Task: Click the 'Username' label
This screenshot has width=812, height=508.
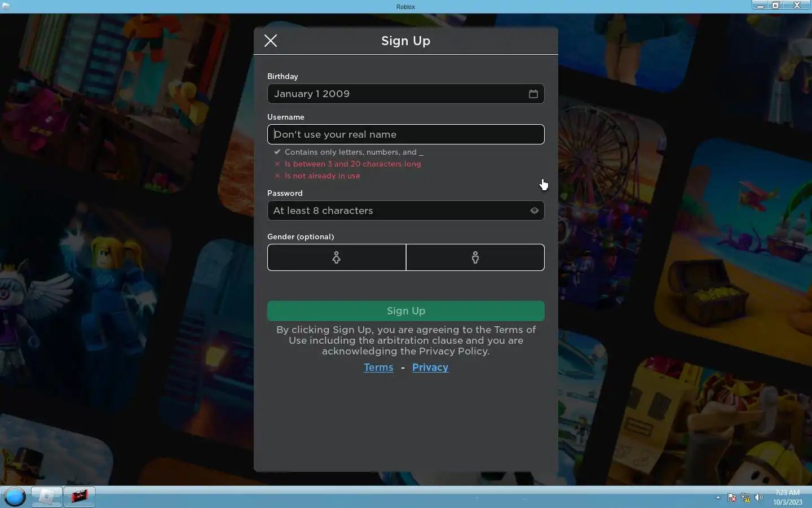Action: 286,117
